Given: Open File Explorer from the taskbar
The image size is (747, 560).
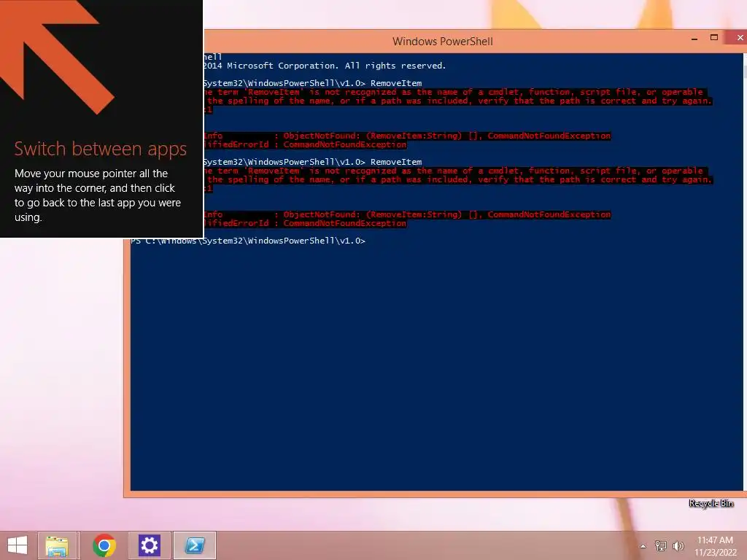Looking at the screenshot, I should 57,545.
